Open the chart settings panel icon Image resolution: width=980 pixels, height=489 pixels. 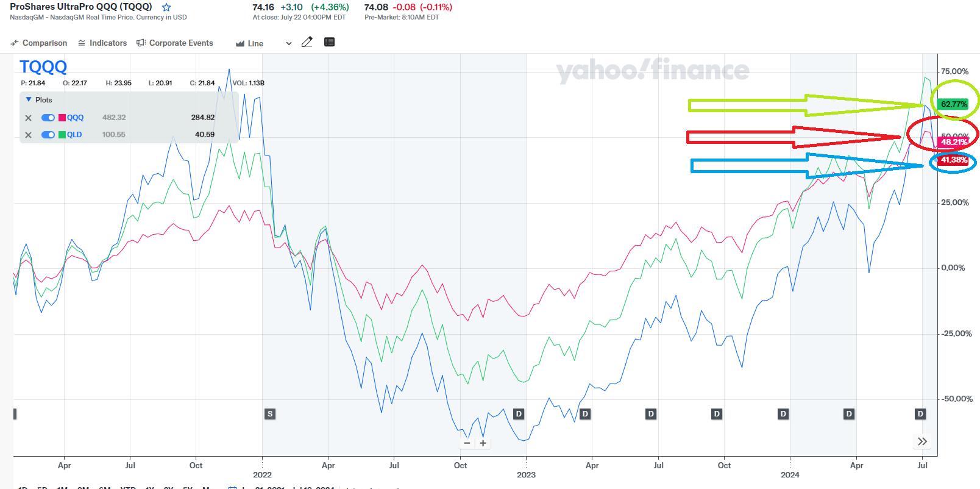point(329,41)
